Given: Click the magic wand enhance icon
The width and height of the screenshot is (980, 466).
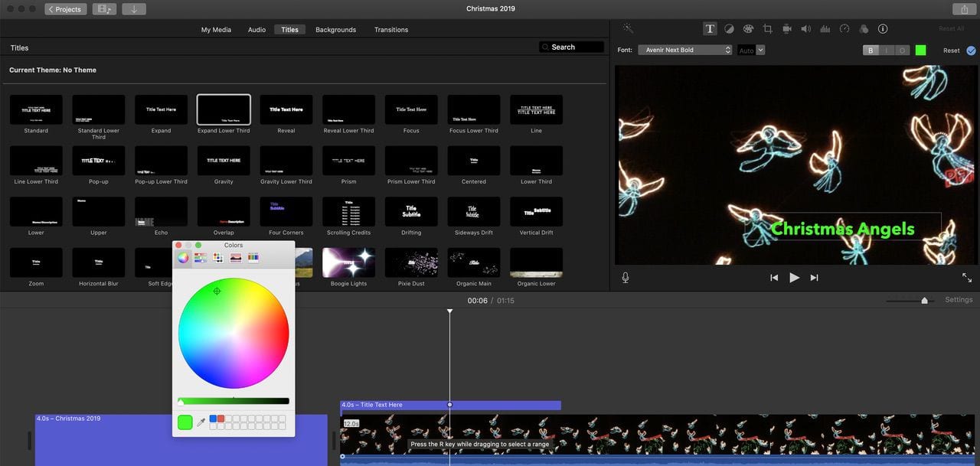Looking at the screenshot, I should click(628, 28).
